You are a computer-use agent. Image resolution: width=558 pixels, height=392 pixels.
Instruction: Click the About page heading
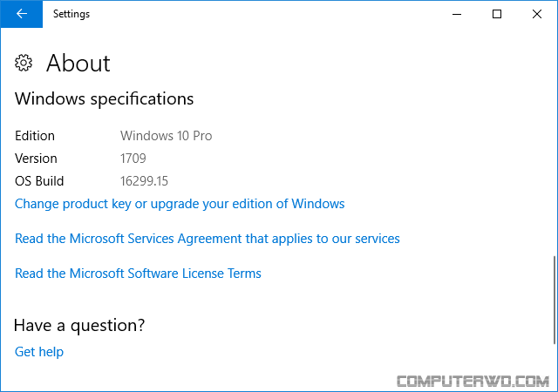78,63
